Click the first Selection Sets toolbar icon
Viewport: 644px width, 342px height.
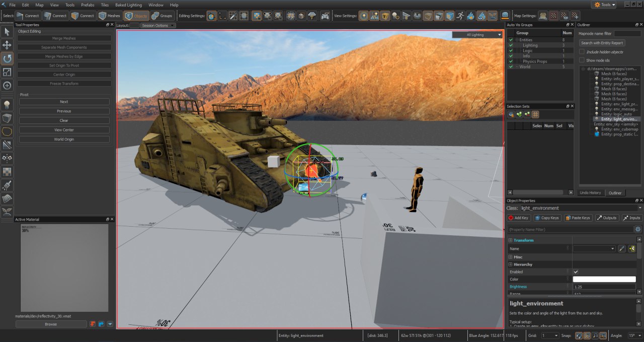click(511, 114)
